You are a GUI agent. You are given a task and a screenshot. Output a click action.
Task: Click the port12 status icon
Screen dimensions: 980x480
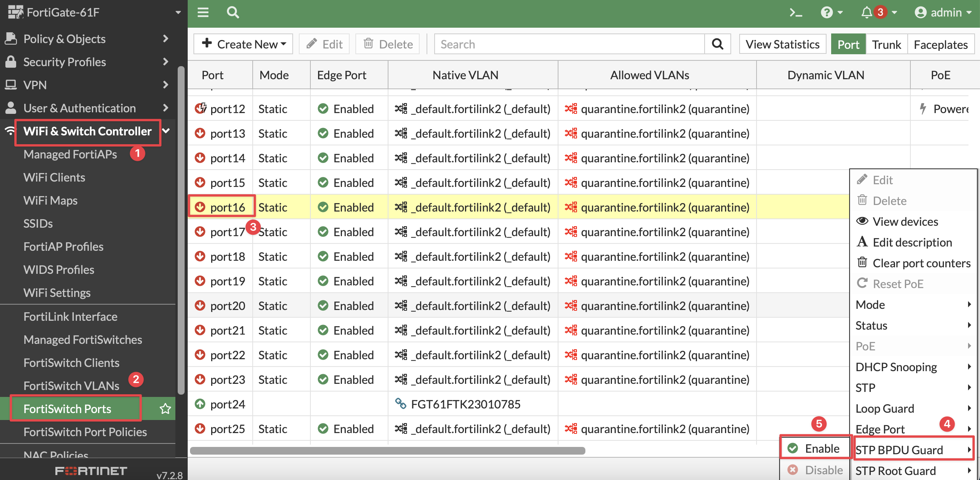200,108
